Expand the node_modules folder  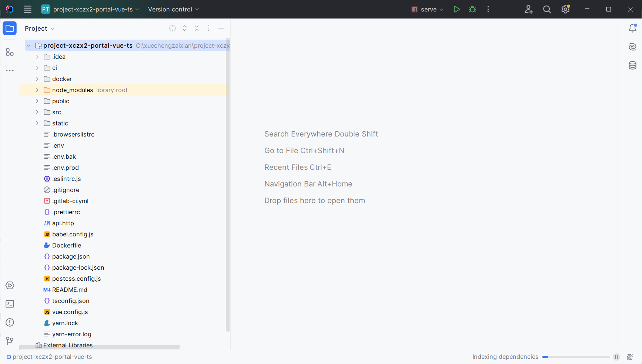pos(37,90)
